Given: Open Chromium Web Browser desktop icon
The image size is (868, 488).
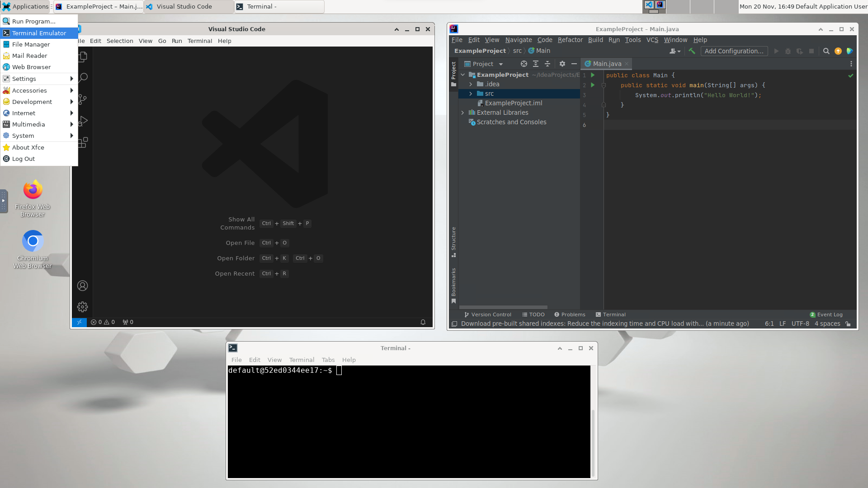Looking at the screenshot, I should pyautogui.click(x=33, y=250).
